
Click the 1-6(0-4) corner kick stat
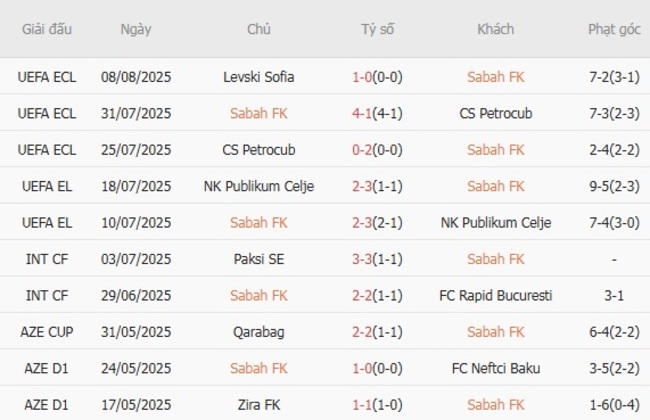614,405
